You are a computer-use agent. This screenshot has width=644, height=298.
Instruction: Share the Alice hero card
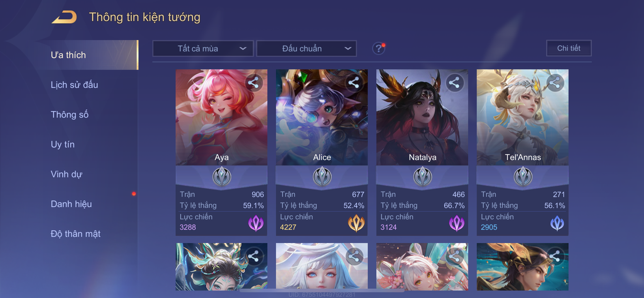point(354,83)
